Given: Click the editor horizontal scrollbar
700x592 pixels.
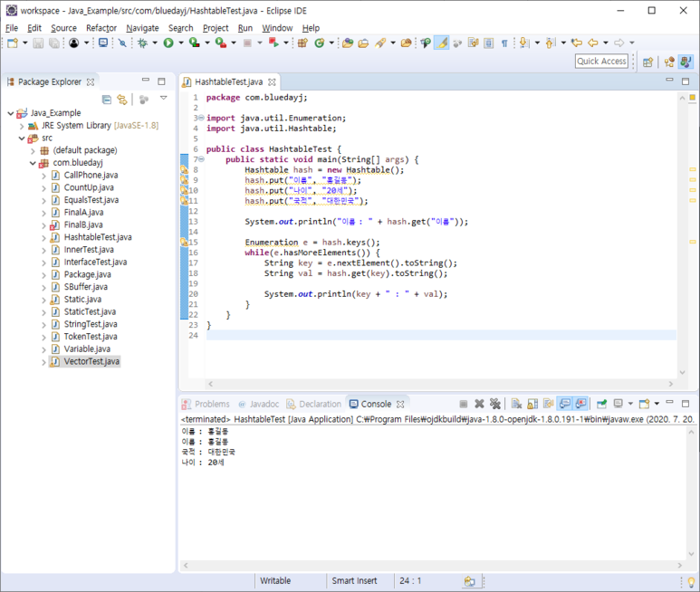Looking at the screenshot, I should (x=441, y=384).
